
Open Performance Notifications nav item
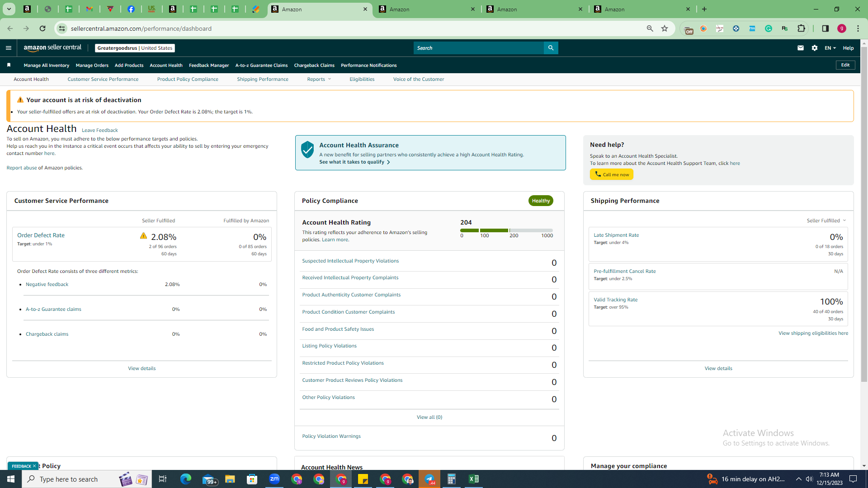point(369,65)
